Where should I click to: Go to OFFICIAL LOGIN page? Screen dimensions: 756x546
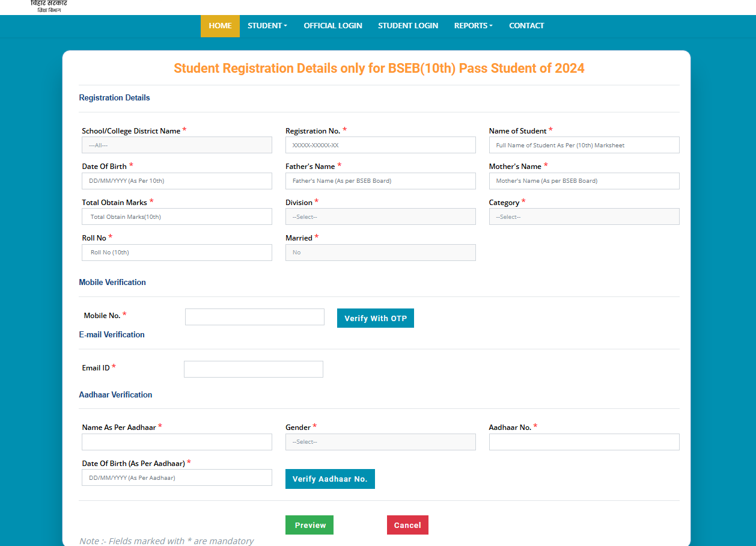pyautogui.click(x=333, y=26)
